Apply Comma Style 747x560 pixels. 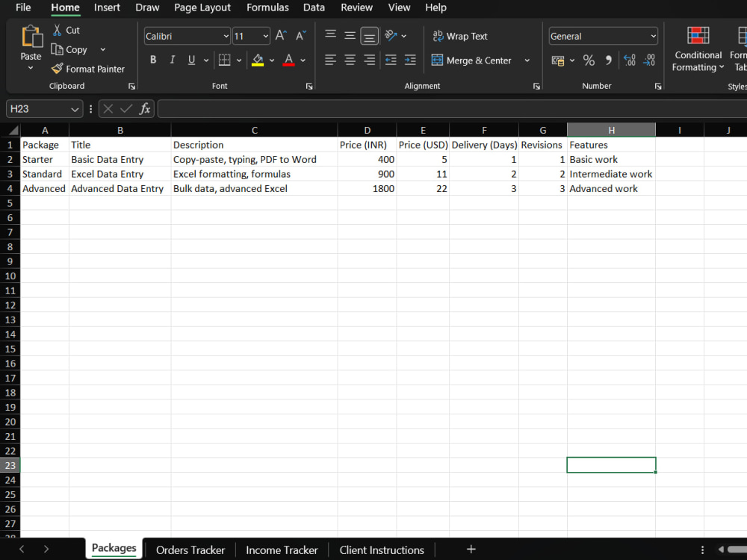coord(608,60)
